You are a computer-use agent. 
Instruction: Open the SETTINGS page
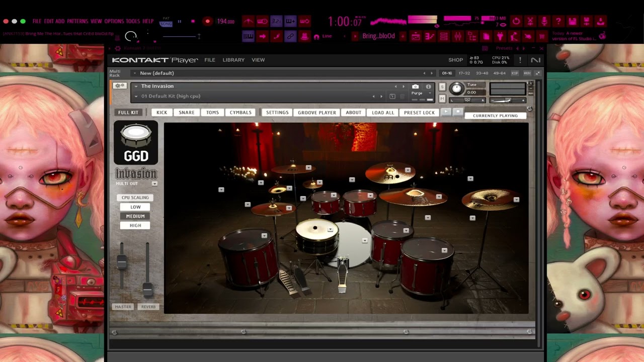point(277,113)
